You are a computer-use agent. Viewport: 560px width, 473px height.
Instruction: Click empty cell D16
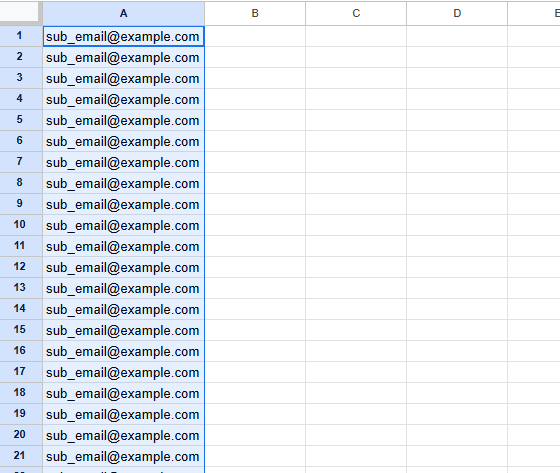click(x=457, y=351)
